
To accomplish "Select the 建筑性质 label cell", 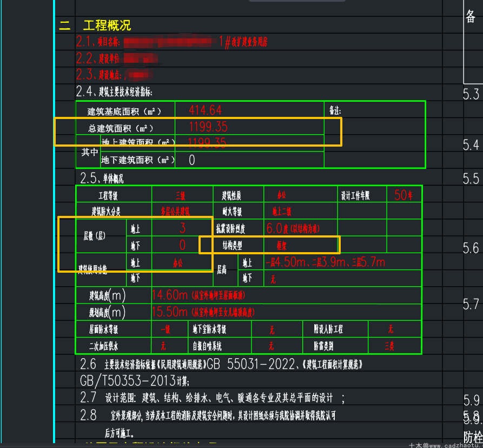I will click(239, 195).
